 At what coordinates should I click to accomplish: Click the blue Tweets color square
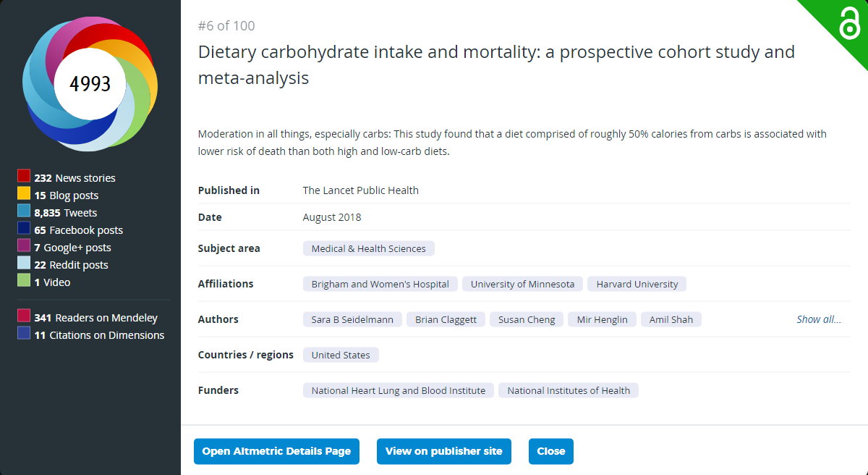pyautogui.click(x=24, y=211)
